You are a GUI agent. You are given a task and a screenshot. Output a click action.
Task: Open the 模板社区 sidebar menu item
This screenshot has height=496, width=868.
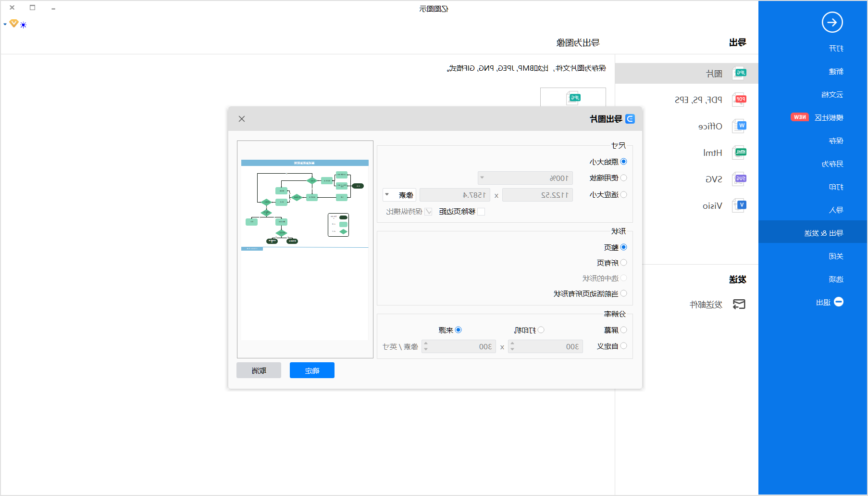(829, 118)
